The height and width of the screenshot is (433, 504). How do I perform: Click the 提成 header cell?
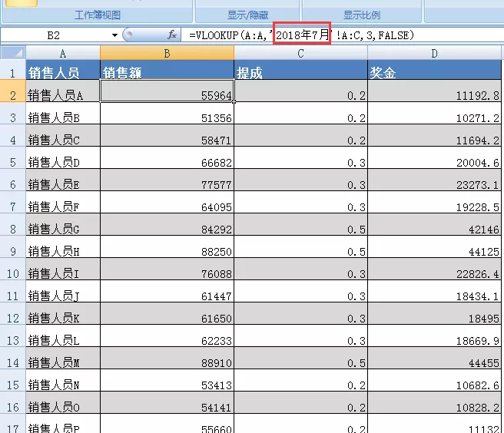tap(300, 70)
